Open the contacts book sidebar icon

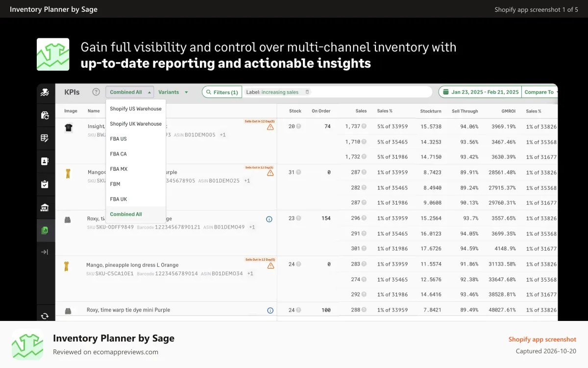[x=45, y=161]
